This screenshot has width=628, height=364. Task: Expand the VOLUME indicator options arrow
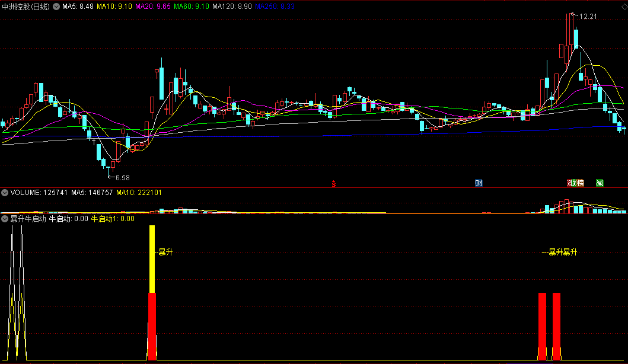tap(5, 193)
